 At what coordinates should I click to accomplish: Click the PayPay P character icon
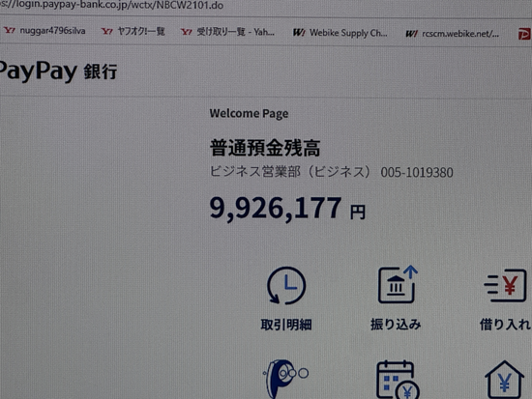285,379
